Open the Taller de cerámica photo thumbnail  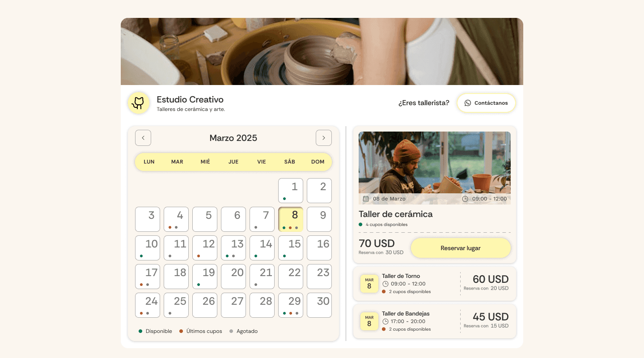coord(435,168)
